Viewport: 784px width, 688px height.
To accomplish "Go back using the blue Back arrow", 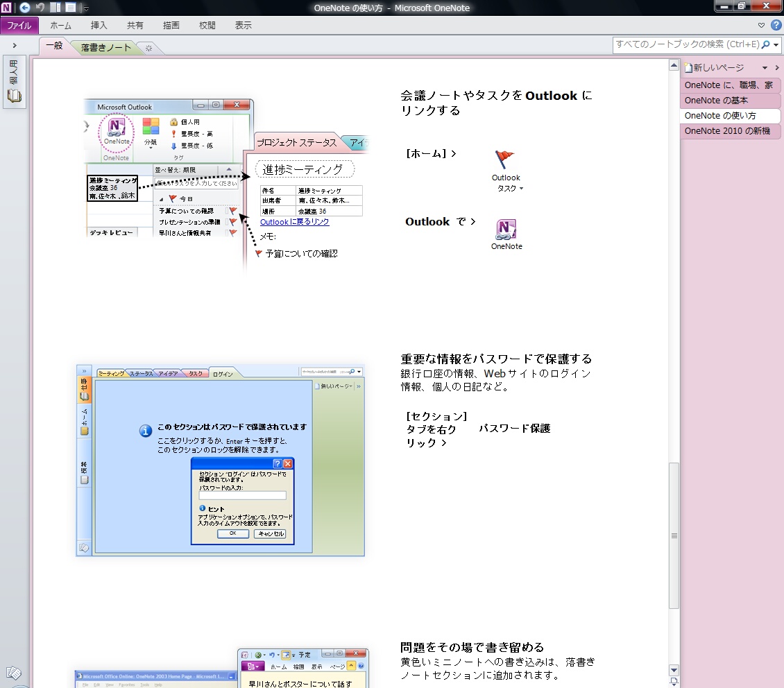I will click(x=24, y=8).
